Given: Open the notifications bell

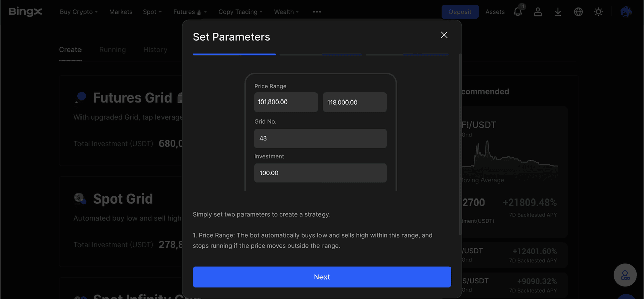Looking at the screenshot, I should click(x=518, y=12).
